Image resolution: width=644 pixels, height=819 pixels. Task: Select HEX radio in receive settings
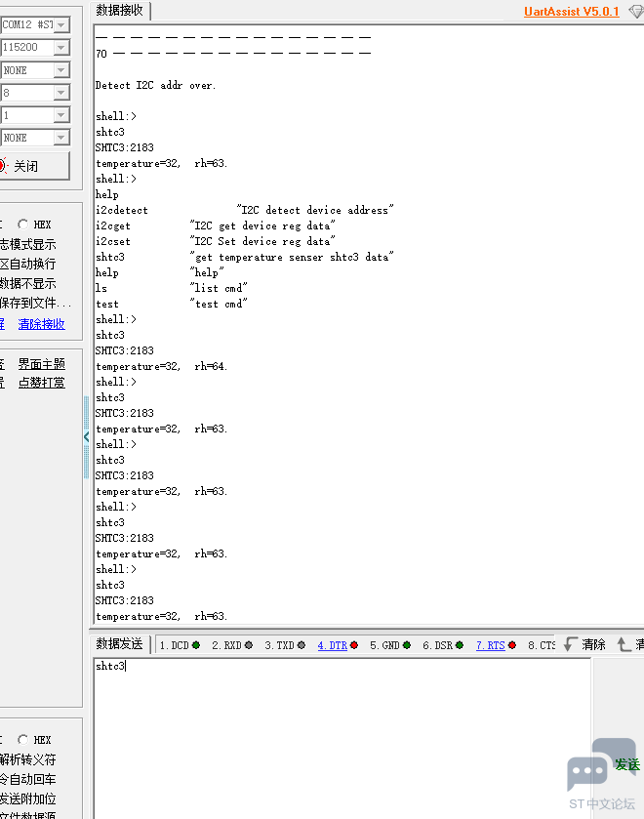click(22, 225)
